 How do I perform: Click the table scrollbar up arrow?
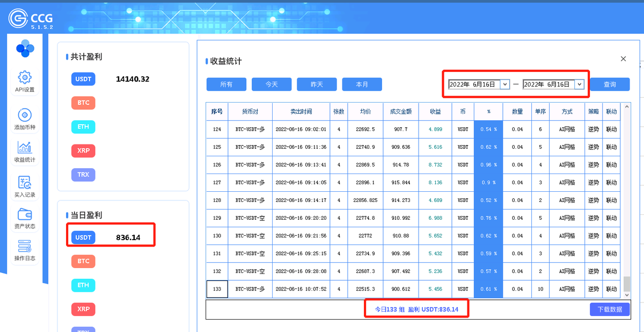click(x=626, y=107)
